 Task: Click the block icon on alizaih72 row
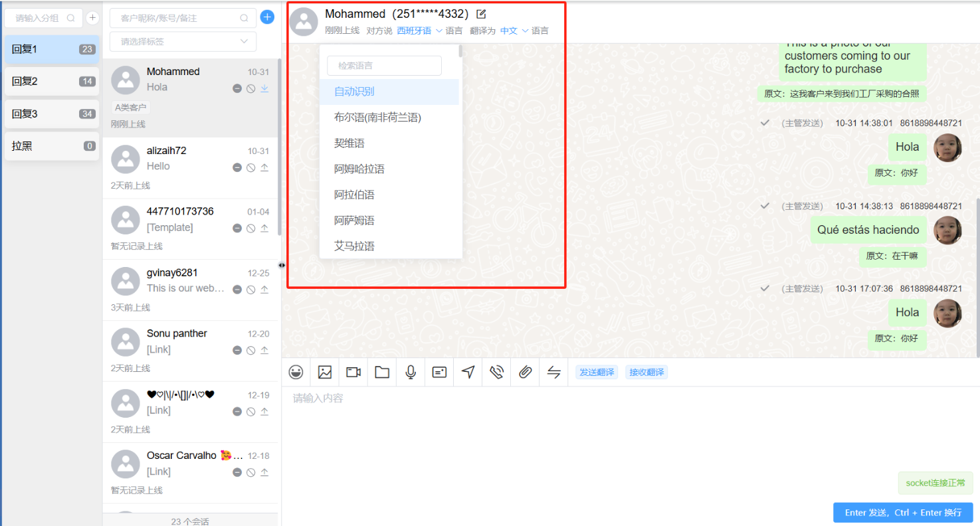[x=250, y=167]
